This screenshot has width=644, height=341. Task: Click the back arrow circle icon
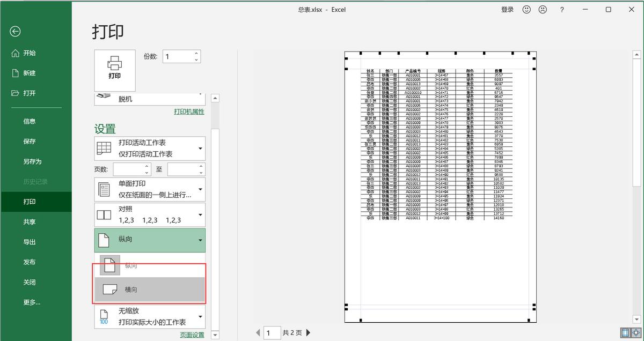(x=15, y=32)
